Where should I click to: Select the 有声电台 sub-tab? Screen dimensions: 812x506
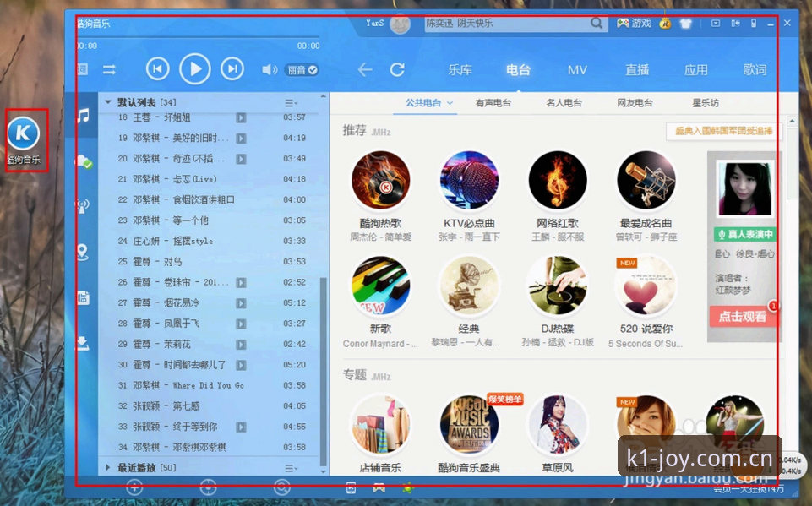coord(493,103)
